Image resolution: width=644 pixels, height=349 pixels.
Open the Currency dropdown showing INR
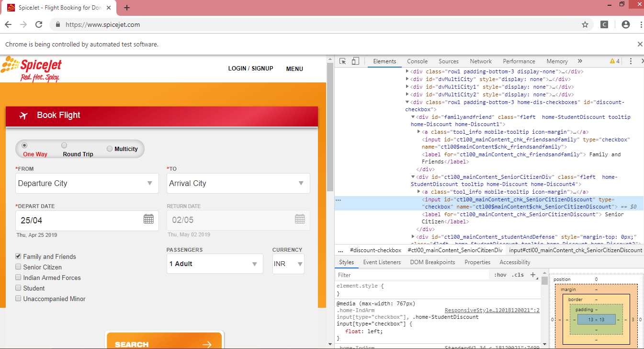click(x=288, y=264)
